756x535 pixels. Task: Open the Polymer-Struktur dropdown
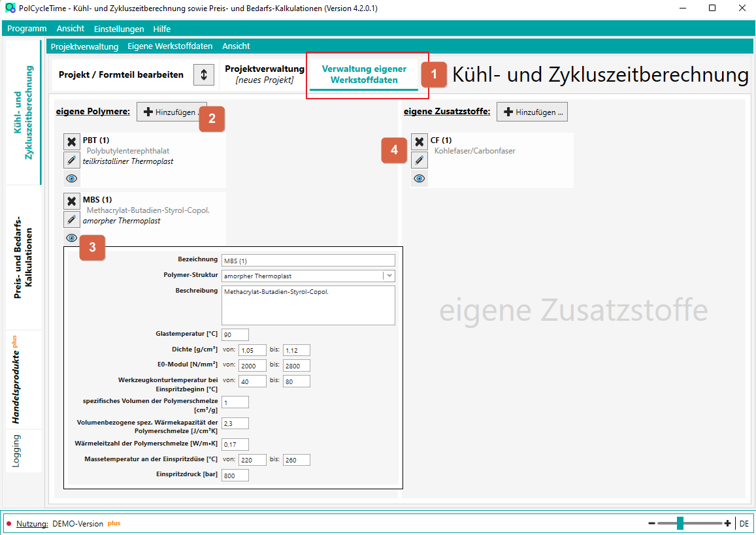pyautogui.click(x=389, y=276)
